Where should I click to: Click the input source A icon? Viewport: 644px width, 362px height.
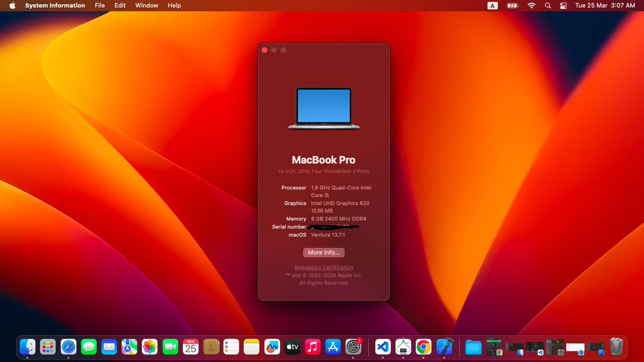[492, 5]
